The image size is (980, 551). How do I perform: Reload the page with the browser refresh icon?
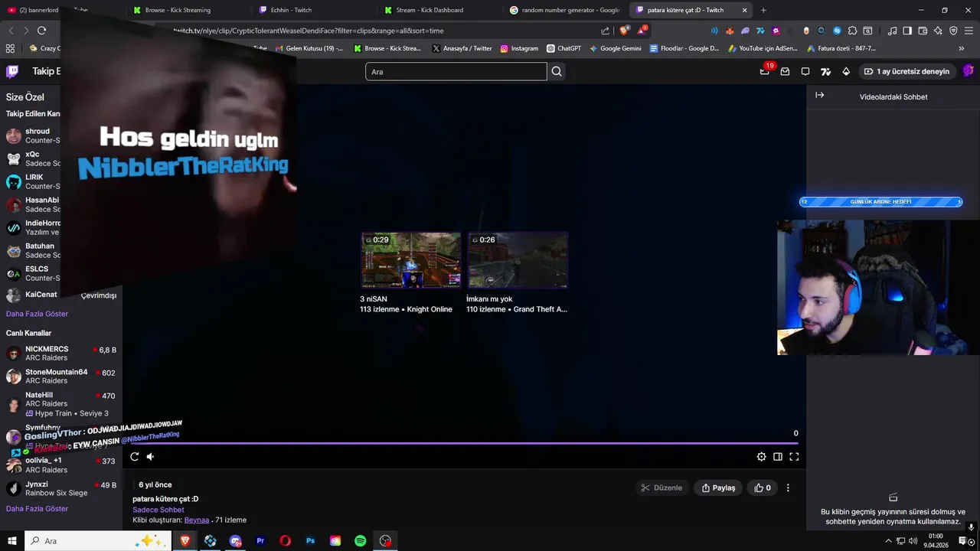[x=41, y=31]
